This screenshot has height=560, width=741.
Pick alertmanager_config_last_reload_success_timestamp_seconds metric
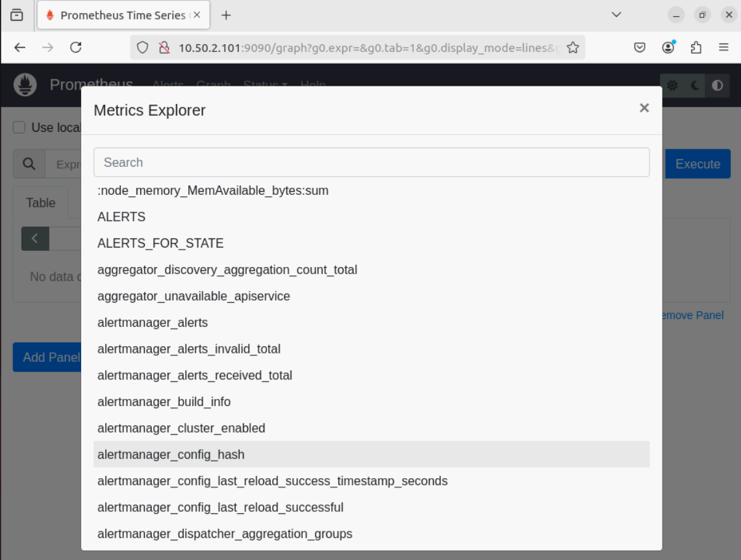tap(371, 481)
